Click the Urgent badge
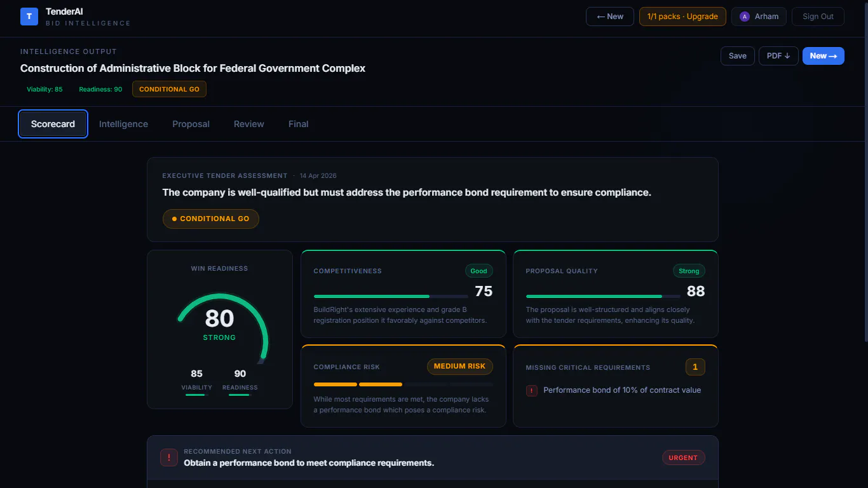The image size is (868, 488). coord(683,457)
